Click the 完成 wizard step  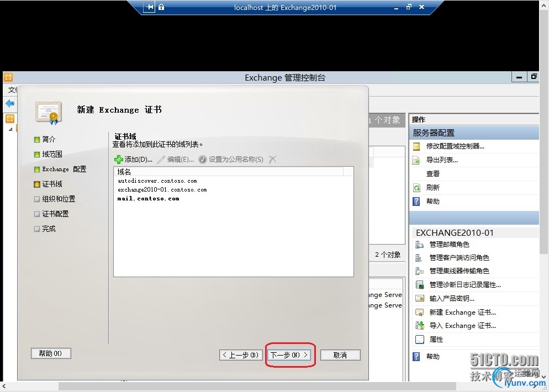pyautogui.click(x=45, y=229)
